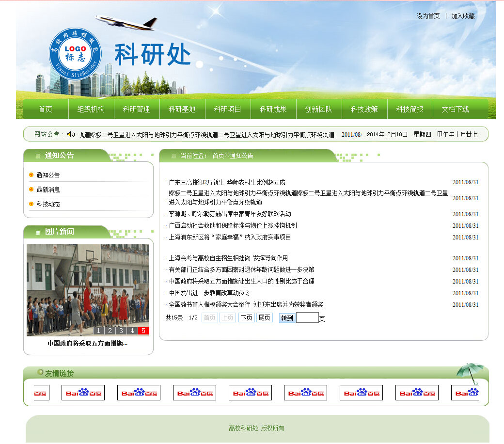The height and width of the screenshot is (444, 504).
Task: Show slide 4 in image news
Action: [x=132, y=331]
